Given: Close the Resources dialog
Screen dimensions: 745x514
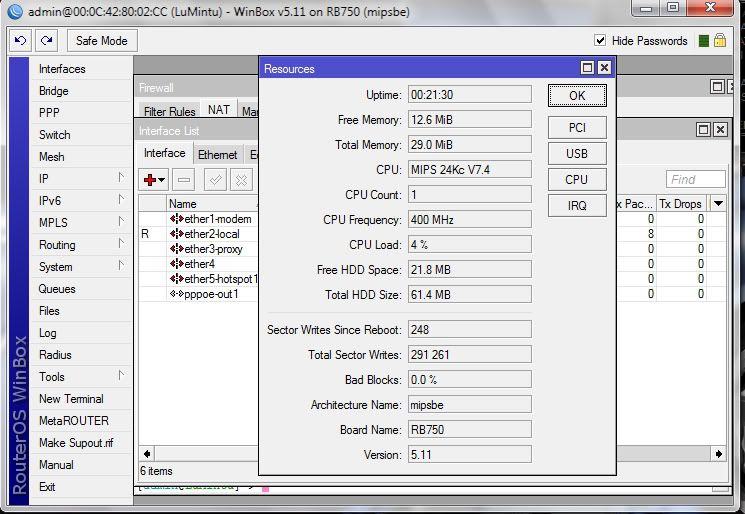Looking at the screenshot, I should pyautogui.click(x=604, y=68).
